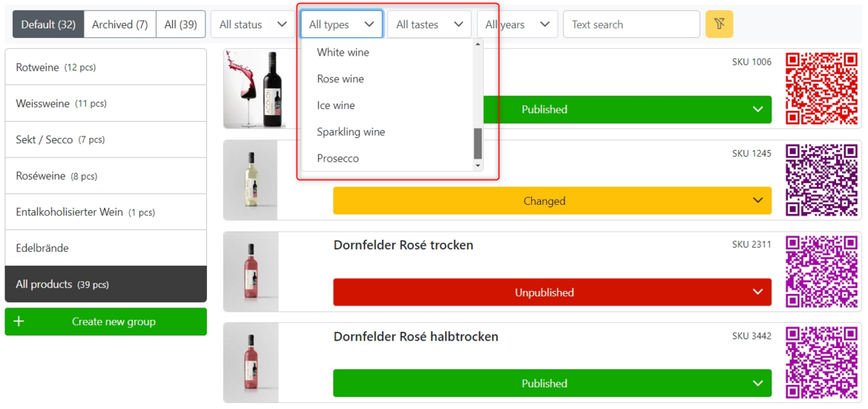Open the All tastes filter dropdown
The height and width of the screenshot is (409, 868).
tap(430, 24)
